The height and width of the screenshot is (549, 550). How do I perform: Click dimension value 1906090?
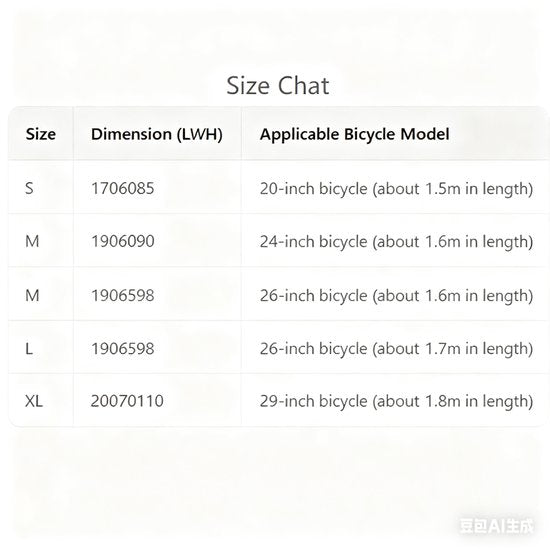(123, 241)
